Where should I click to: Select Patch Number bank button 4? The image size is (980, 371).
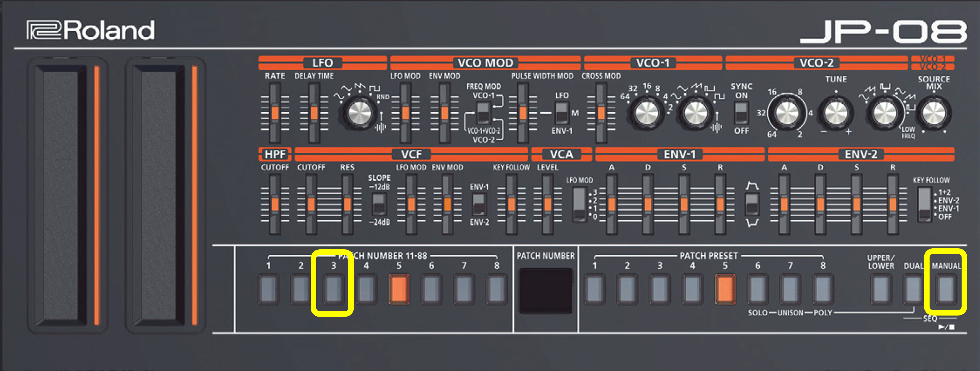[366, 289]
